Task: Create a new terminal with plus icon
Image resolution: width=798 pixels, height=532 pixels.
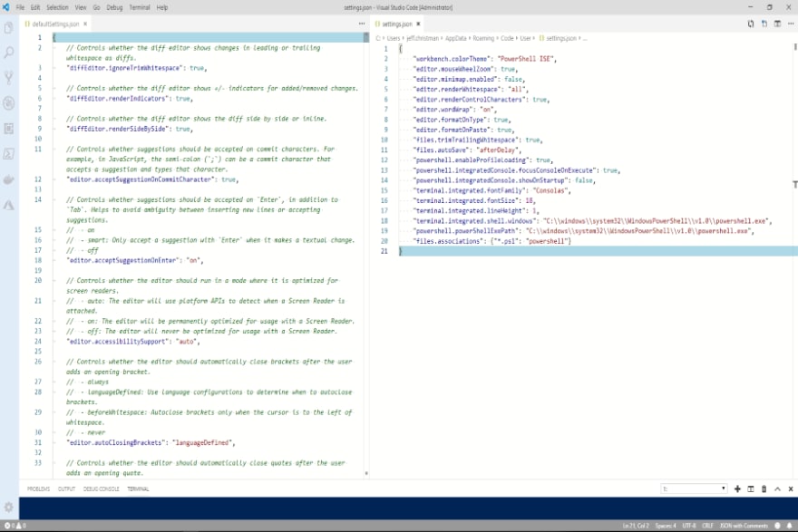Action: 737,488
